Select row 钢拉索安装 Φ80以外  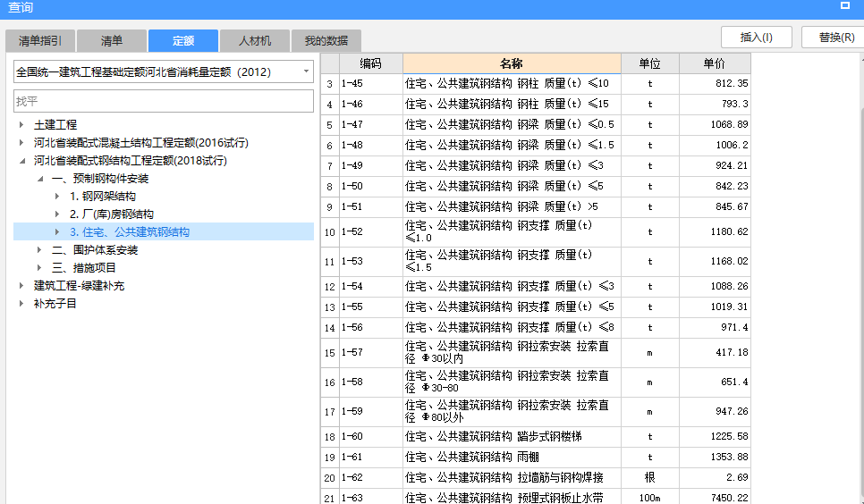pos(512,411)
